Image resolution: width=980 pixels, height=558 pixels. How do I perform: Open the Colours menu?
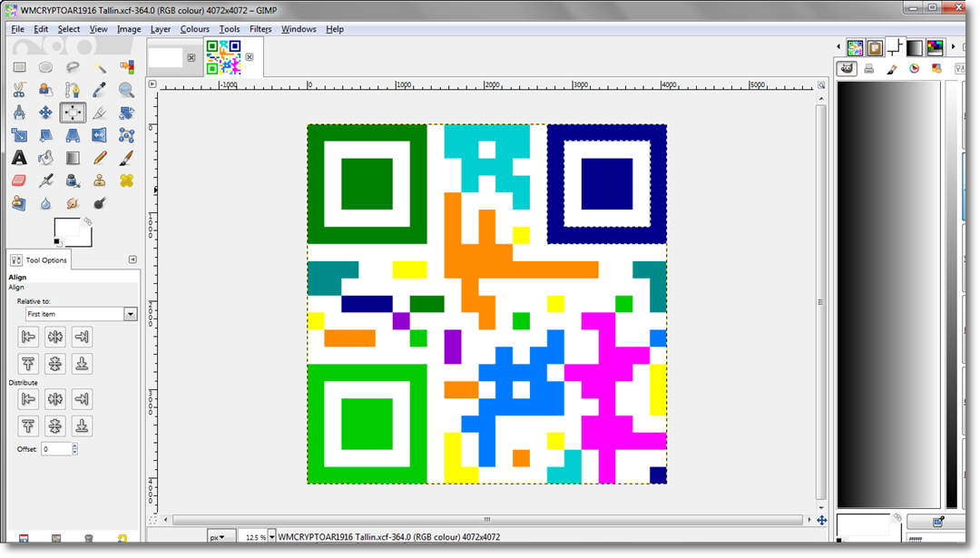click(x=195, y=29)
